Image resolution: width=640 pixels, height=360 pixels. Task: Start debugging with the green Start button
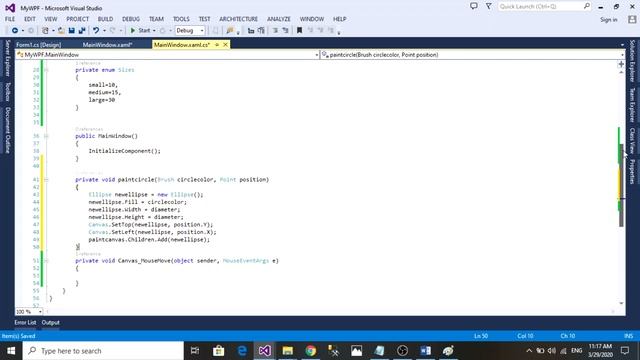pos(140,30)
